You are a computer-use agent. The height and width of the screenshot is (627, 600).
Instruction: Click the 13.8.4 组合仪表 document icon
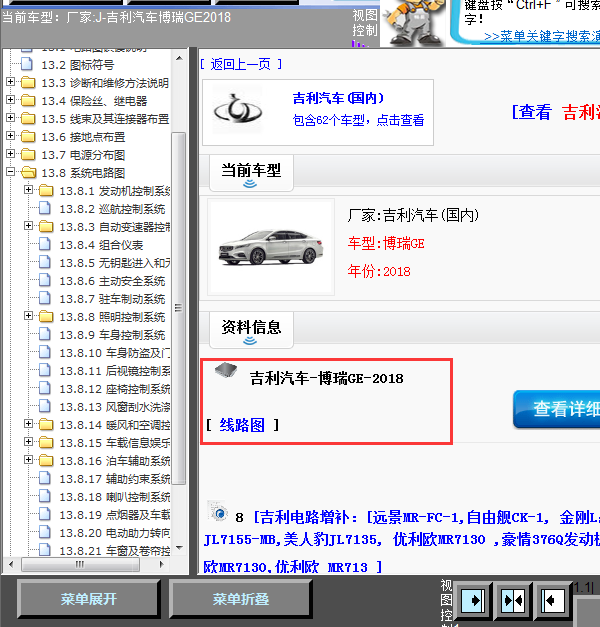(45, 244)
